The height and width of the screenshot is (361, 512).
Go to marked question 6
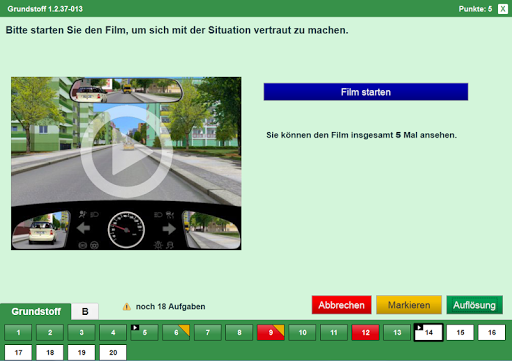point(176,332)
